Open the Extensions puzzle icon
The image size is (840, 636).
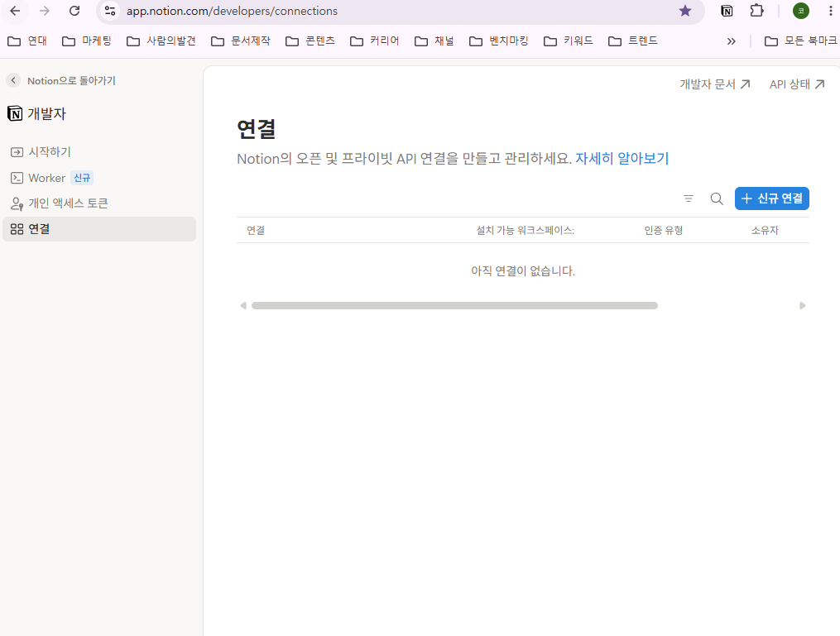pyautogui.click(x=756, y=11)
